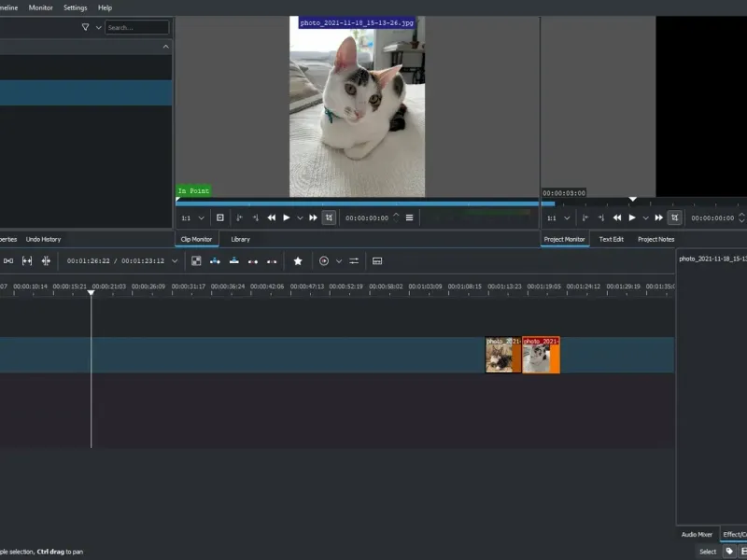Click the mix clips icon in timeline toolbar
Viewport: 747px width, 560px height.
click(x=196, y=261)
